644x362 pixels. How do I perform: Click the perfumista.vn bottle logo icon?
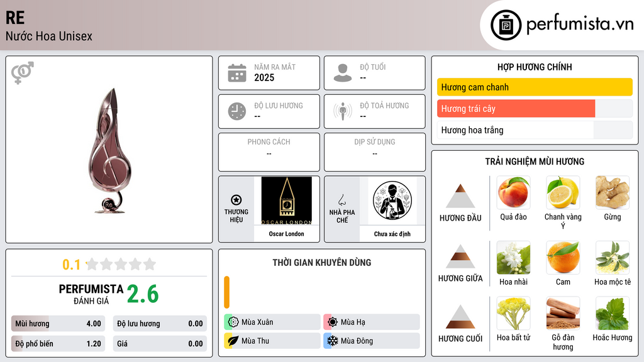point(506,25)
